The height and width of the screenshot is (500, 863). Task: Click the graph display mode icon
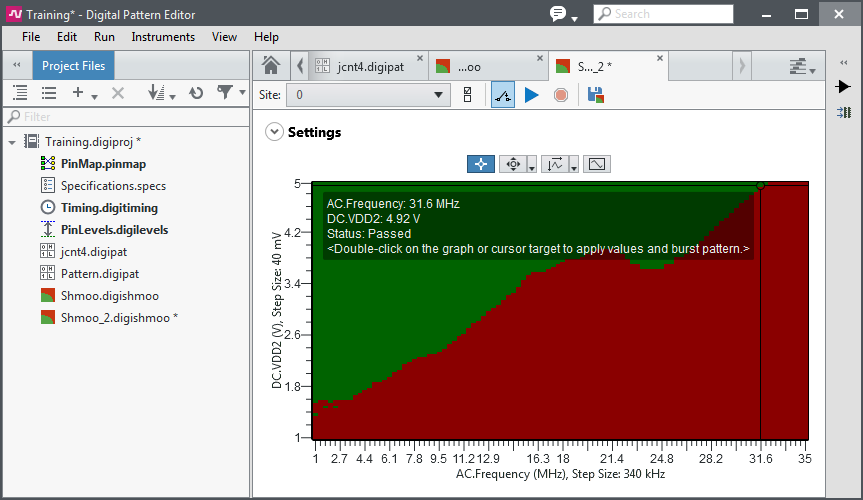597,164
